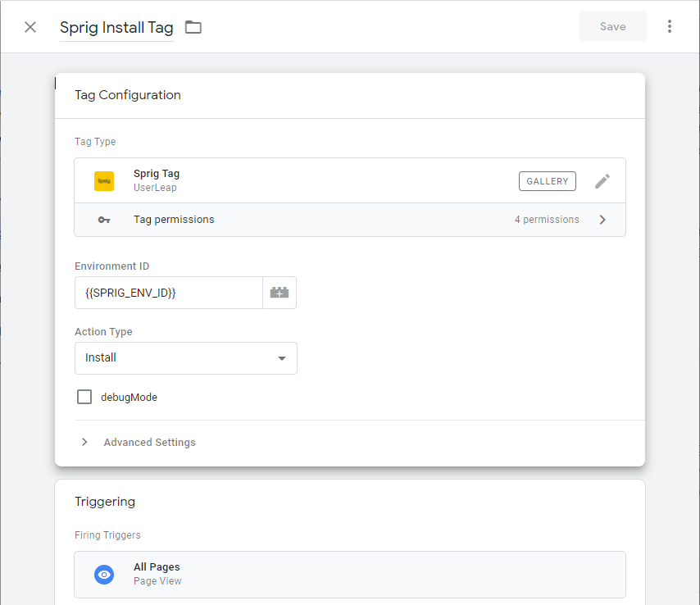Open the 4 permissions details
The image size is (700, 605).
547,220
